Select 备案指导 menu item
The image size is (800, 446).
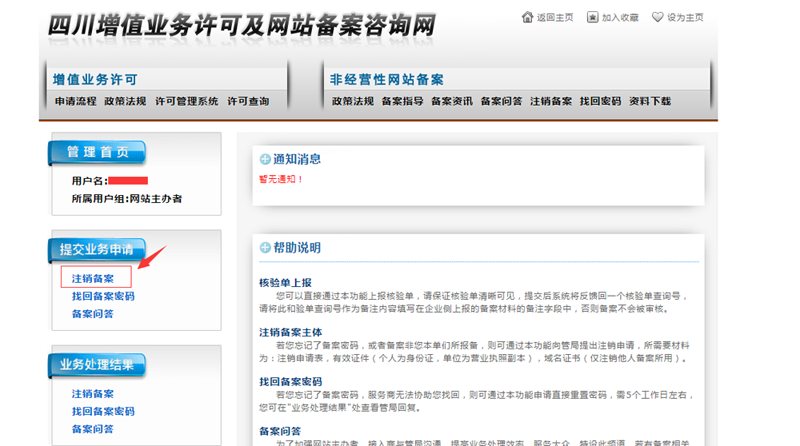point(403,102)
